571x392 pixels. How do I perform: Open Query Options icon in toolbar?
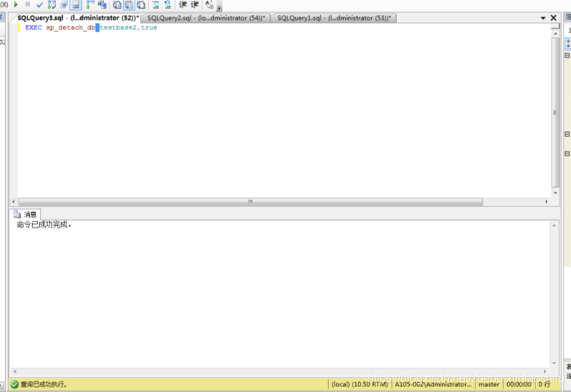64,5
